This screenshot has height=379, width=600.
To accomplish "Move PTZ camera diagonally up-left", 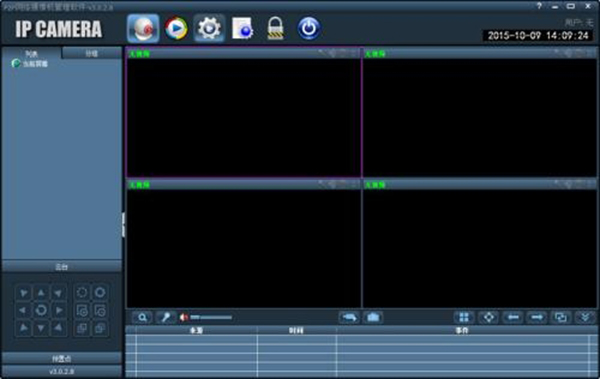I will tap(23, 293).
